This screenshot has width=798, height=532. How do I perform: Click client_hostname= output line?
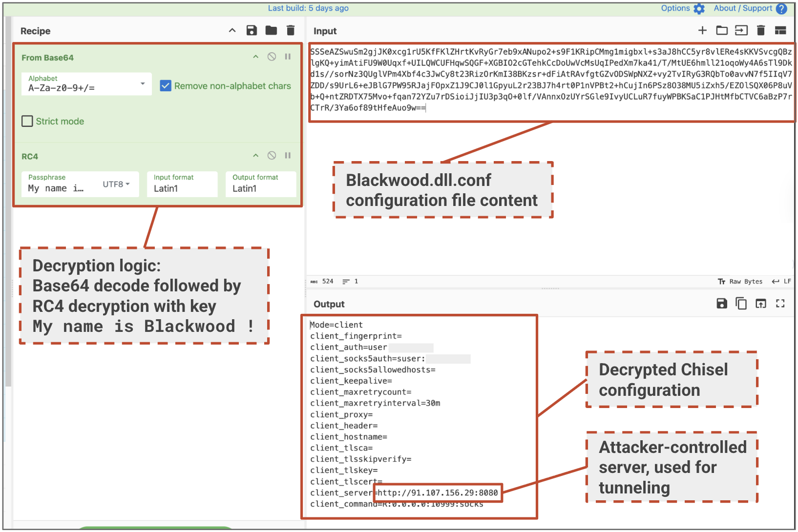349,437
